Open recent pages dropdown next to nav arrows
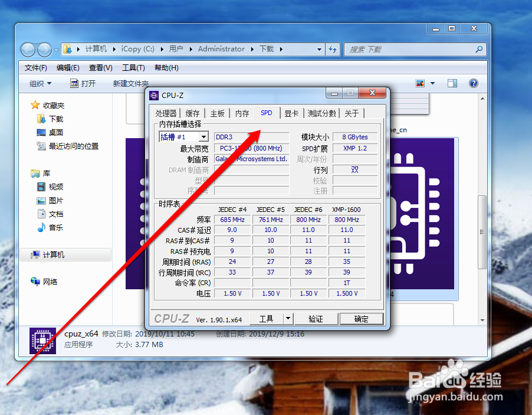This screenshot has width=532, height=415. [56, 50]
